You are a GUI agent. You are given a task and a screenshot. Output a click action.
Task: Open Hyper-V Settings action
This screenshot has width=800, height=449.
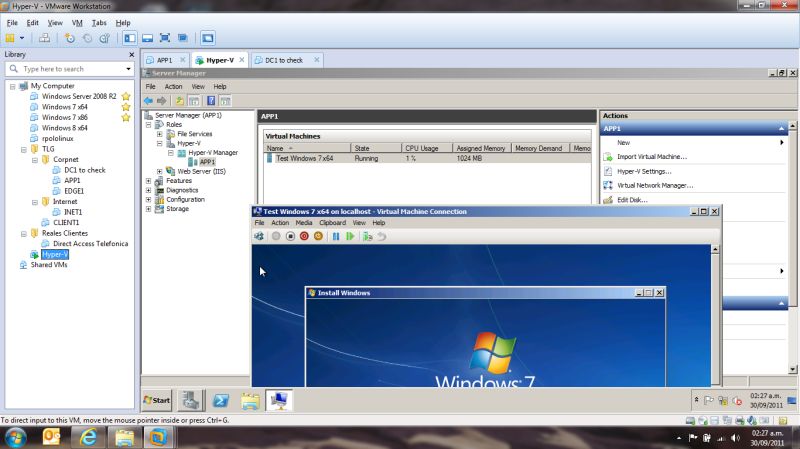click(644, 171)
